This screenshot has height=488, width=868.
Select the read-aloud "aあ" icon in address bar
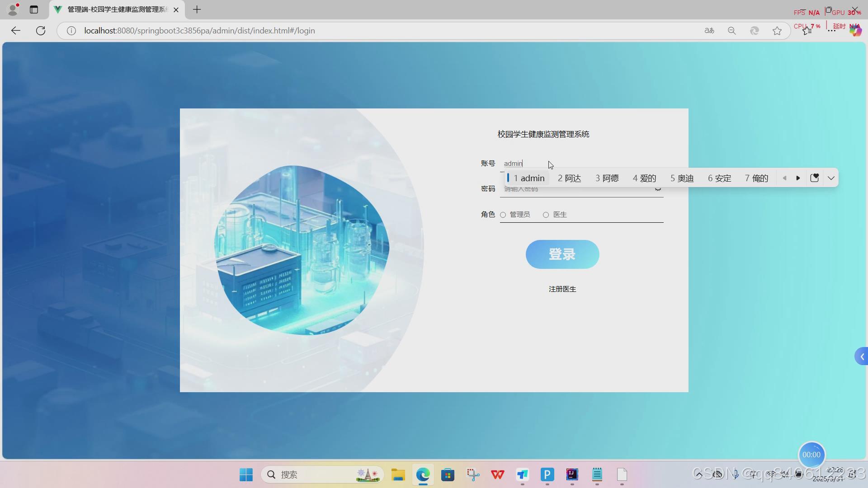709,31
